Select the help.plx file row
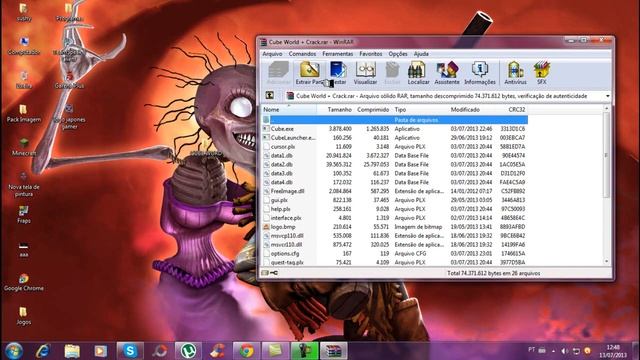Image resolution: width=640 pixels, height=360 pixels. (395, 209)
